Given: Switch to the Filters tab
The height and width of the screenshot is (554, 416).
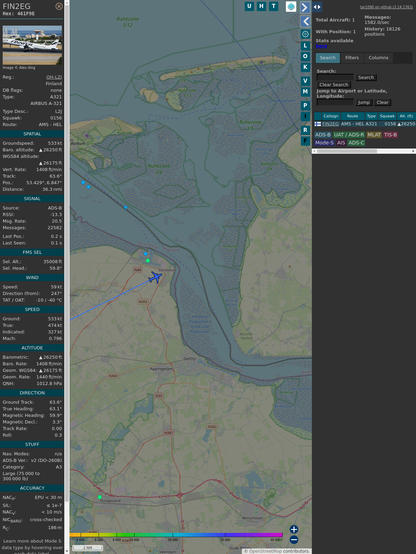Looking at the screenshot, I should (x=352, y=58).
